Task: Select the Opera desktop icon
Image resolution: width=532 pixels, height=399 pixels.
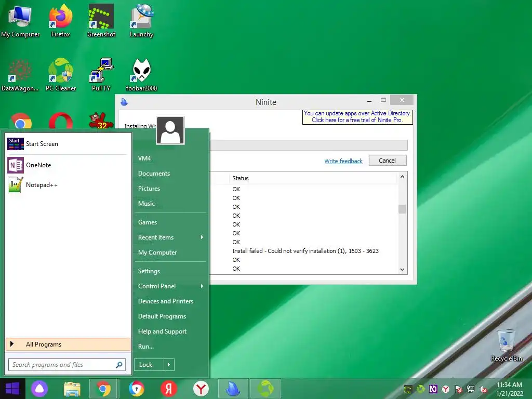Action: click(61, 121)
